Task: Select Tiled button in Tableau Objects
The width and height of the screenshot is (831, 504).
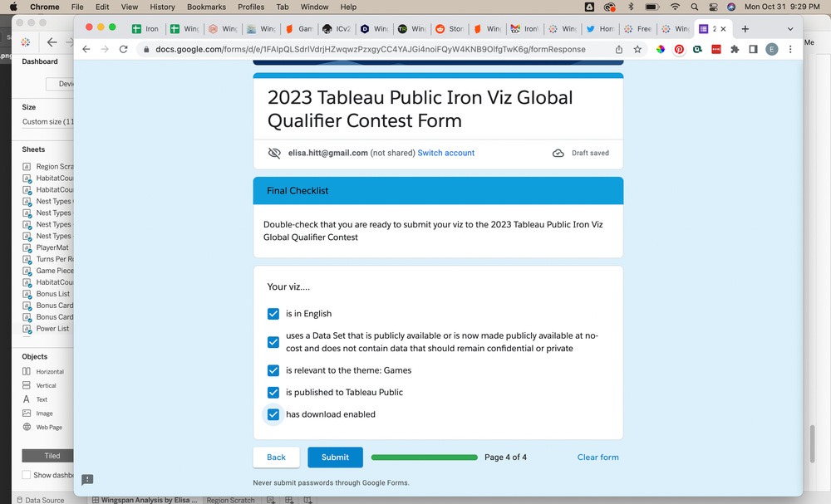Action: 47,456
